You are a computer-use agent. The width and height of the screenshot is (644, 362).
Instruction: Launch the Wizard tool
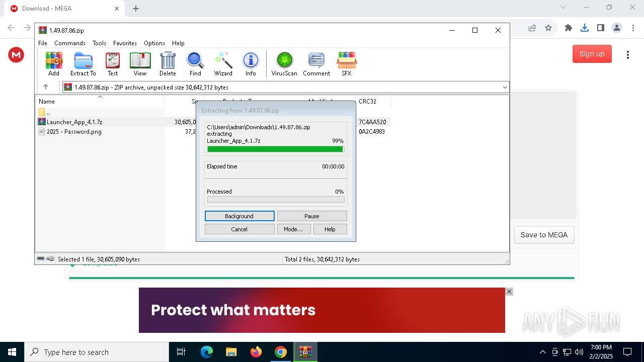(223, 64)
